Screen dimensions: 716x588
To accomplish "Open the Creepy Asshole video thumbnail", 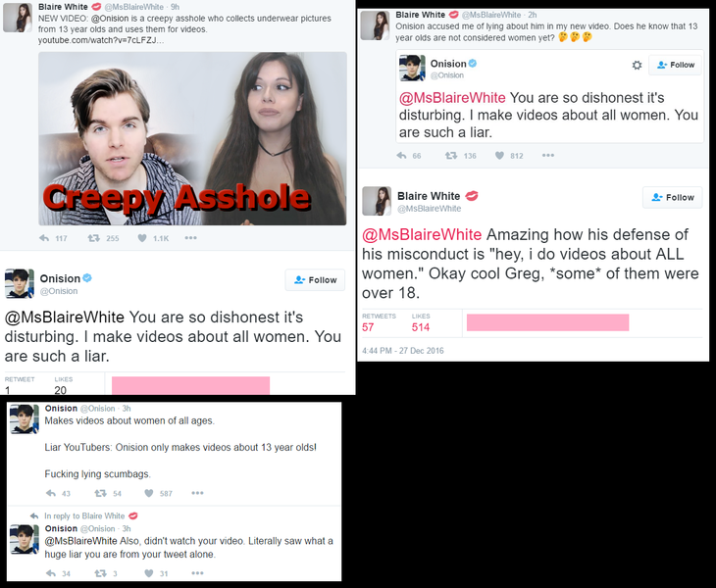I will 192,139.
